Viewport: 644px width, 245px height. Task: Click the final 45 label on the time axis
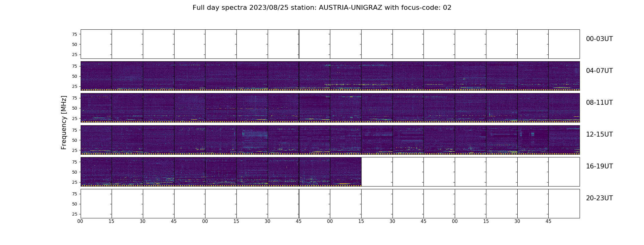coord(548,221)
